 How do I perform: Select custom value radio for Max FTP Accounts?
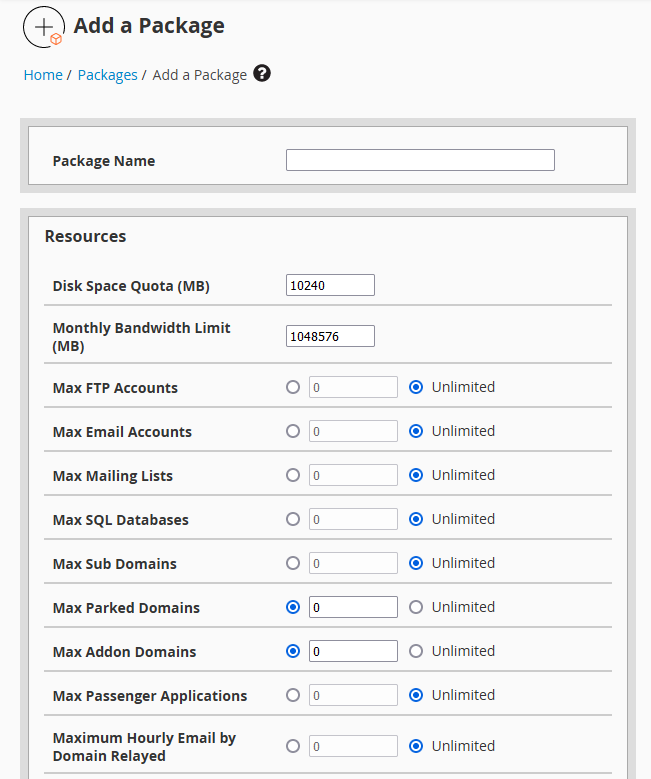[x=293, y=387]
